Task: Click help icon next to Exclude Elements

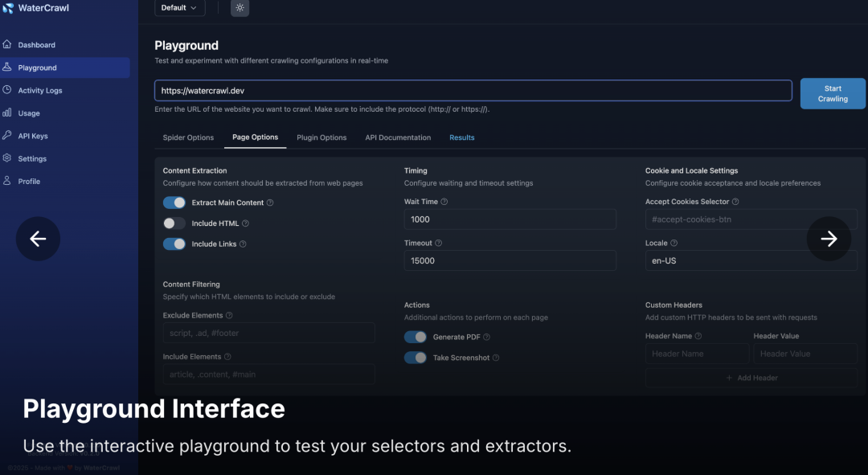Action: [229, 315]
